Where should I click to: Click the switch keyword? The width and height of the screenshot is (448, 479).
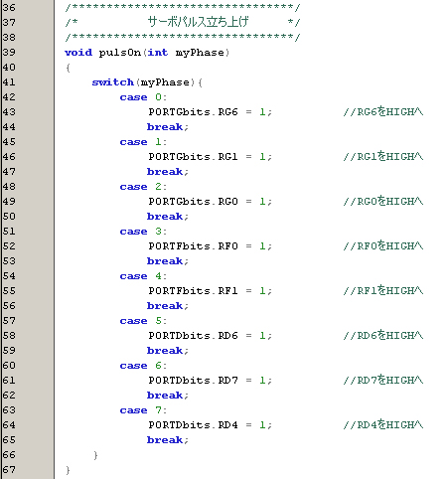[112, 82]
